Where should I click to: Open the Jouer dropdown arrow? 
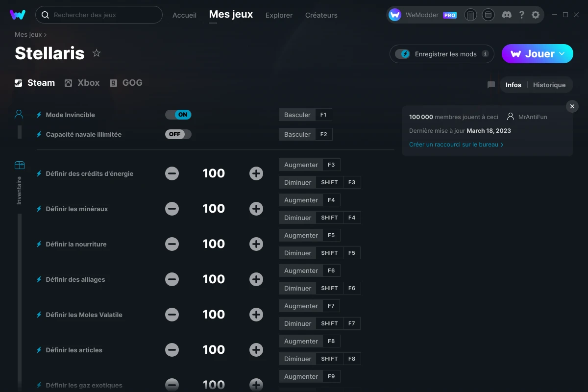[562, 54]
